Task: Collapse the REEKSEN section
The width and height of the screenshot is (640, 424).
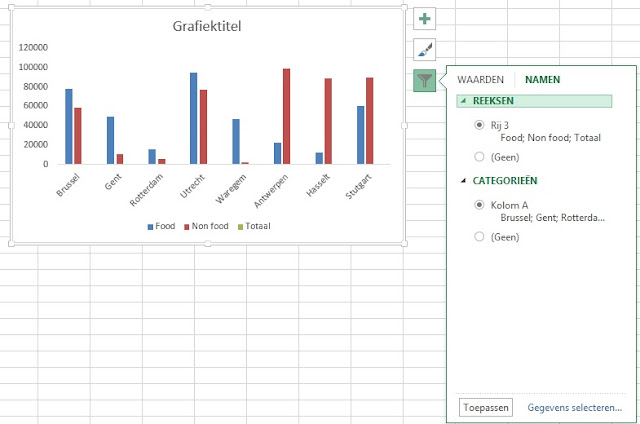Action: tap(463, 100)
